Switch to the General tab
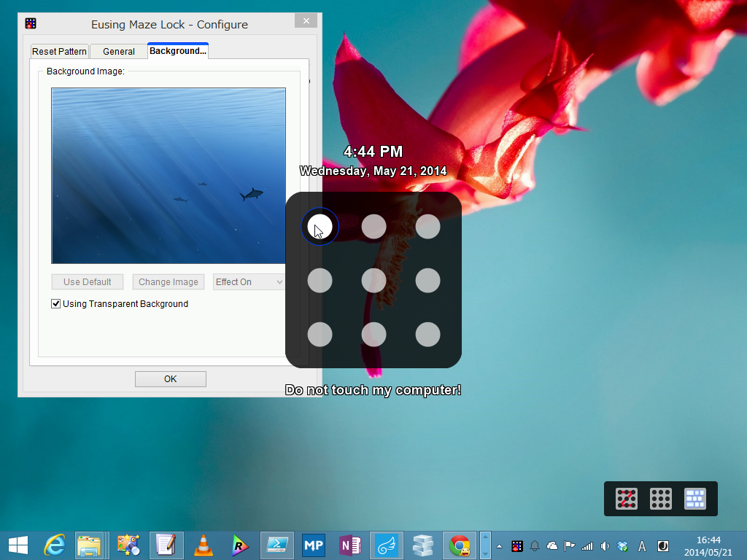Viewport: 747px width, 560px height. [x=119, y=52]
